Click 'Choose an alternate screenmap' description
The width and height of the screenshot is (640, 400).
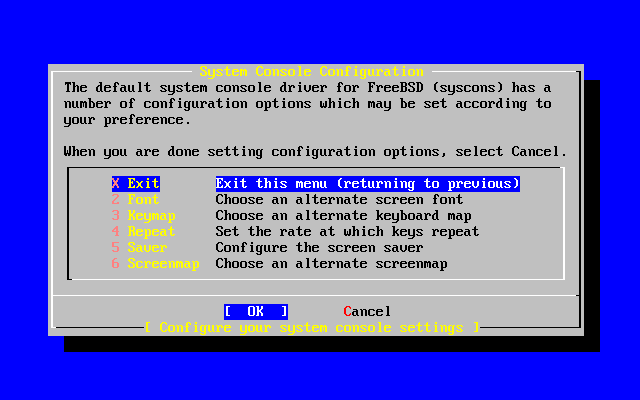pyautogui.click(x=331, y=264)
